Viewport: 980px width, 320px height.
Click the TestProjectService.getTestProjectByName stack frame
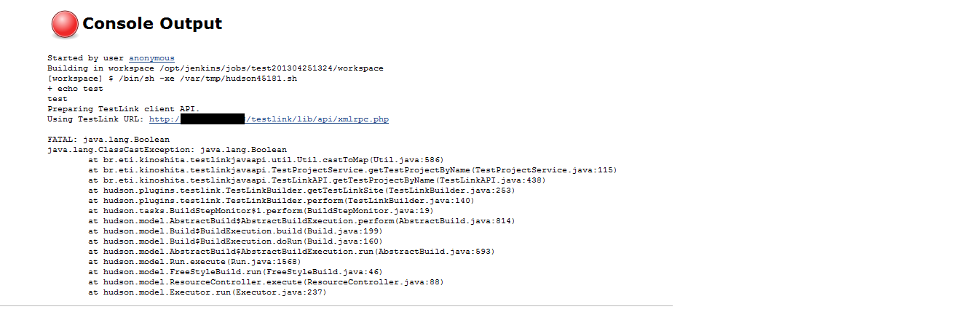coord(352,170)
